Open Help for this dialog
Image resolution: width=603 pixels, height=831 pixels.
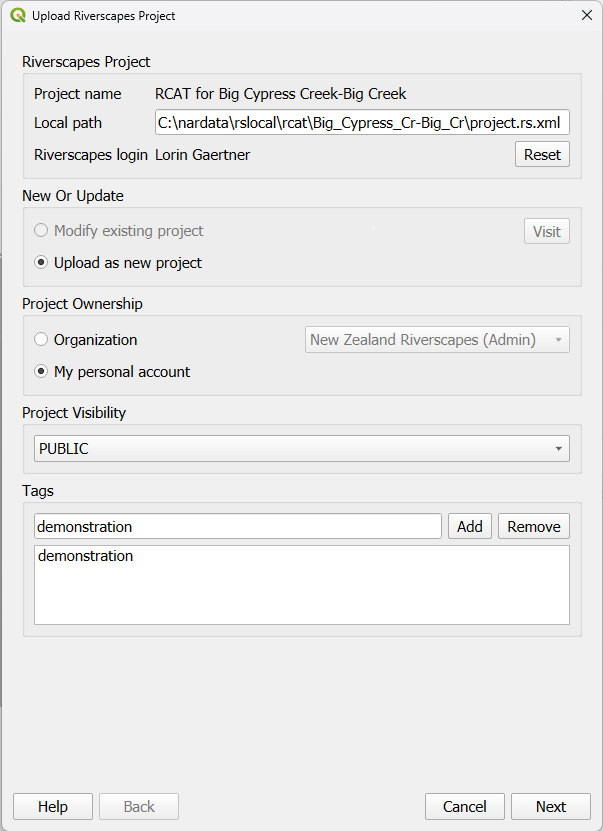click(x=53, y=807)
